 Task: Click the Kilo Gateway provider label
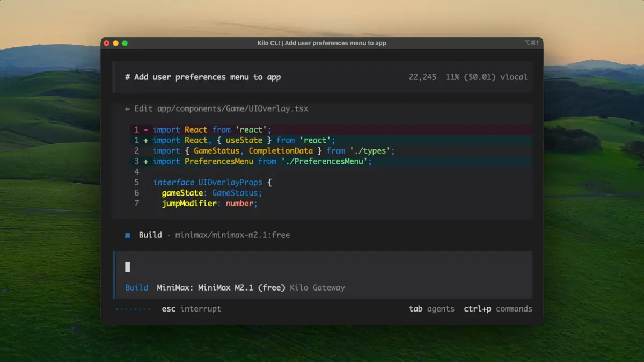pos(317,288)
